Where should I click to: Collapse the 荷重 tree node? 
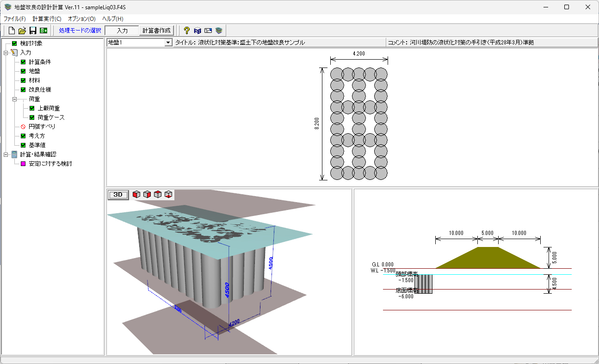click(14, 99)
